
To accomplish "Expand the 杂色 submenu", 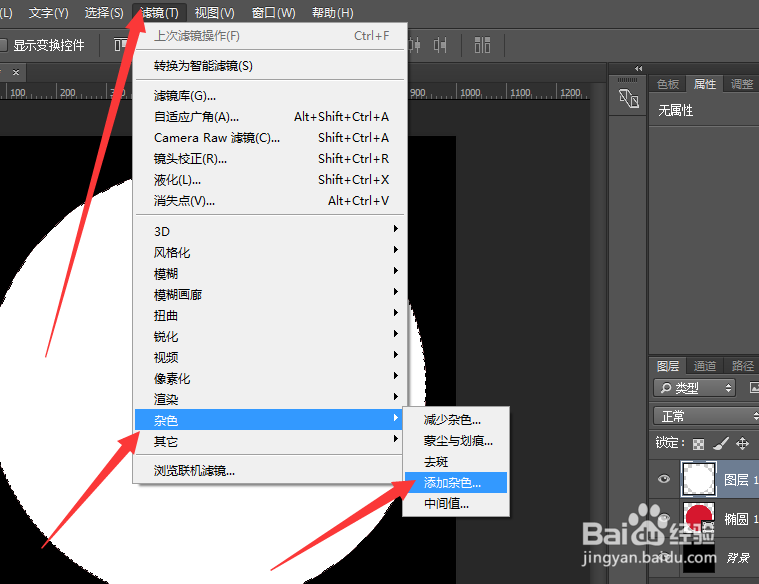I will pyautogui.click(x=270, y=420).
